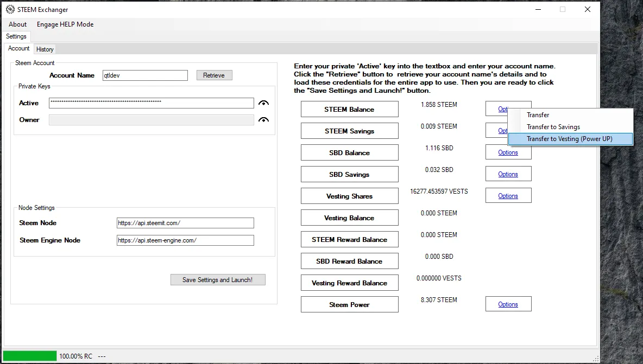Switch to the Settings tab
The image size is (643, 364).
[x=16, y=36]
